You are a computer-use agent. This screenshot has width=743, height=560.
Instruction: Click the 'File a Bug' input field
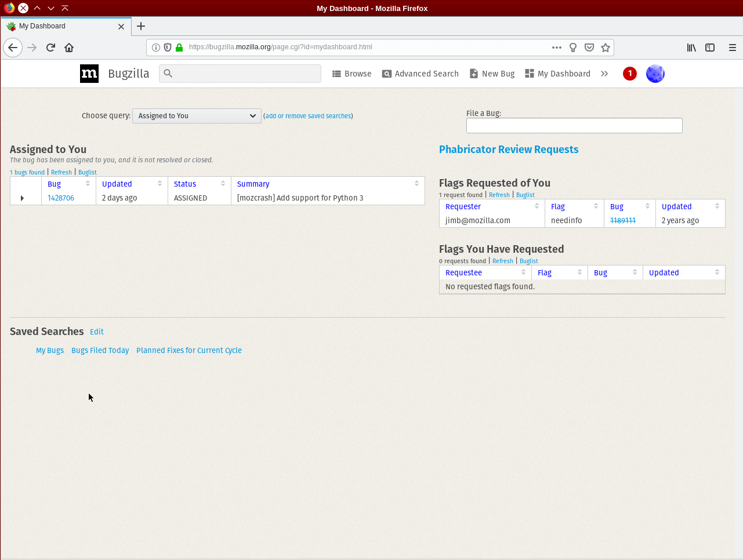574,126
